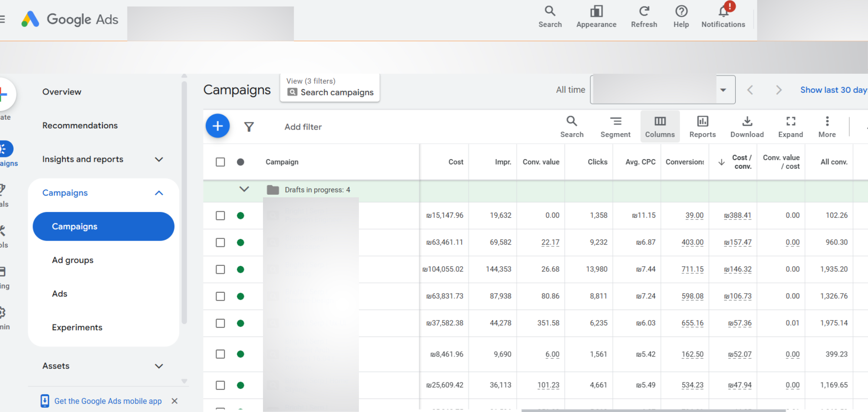Click the 711.15 conversions value
The height and width of the screenshot is (412, 868).
693,269
